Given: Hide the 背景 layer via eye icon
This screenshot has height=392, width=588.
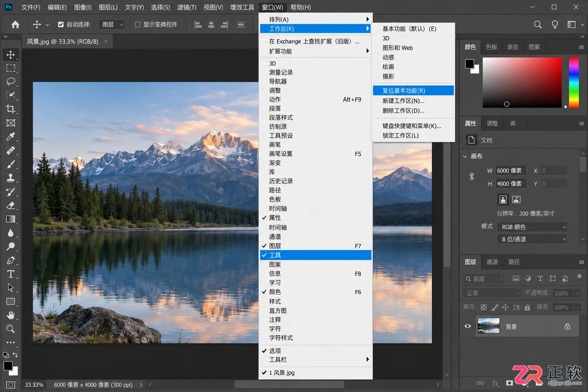Looking at the screenshot, I should [468, 326].
